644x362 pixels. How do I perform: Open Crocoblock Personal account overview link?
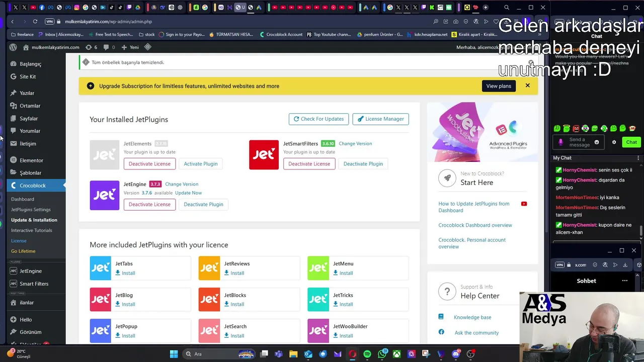472,243
